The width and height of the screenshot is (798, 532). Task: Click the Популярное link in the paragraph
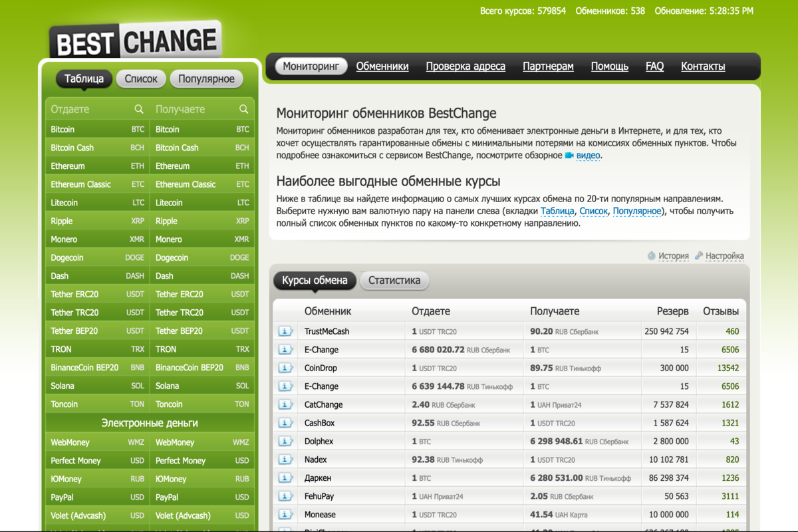tap(637, 211)
